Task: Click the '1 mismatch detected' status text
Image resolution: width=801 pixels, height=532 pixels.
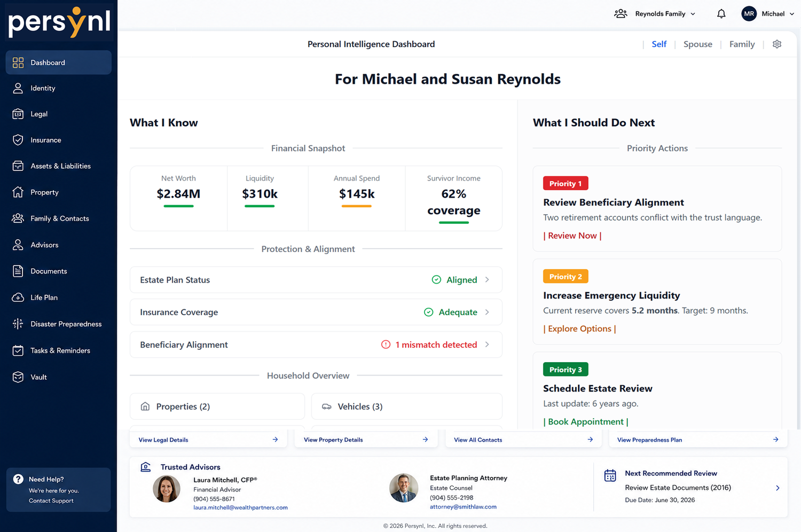Action: (436, 345)
